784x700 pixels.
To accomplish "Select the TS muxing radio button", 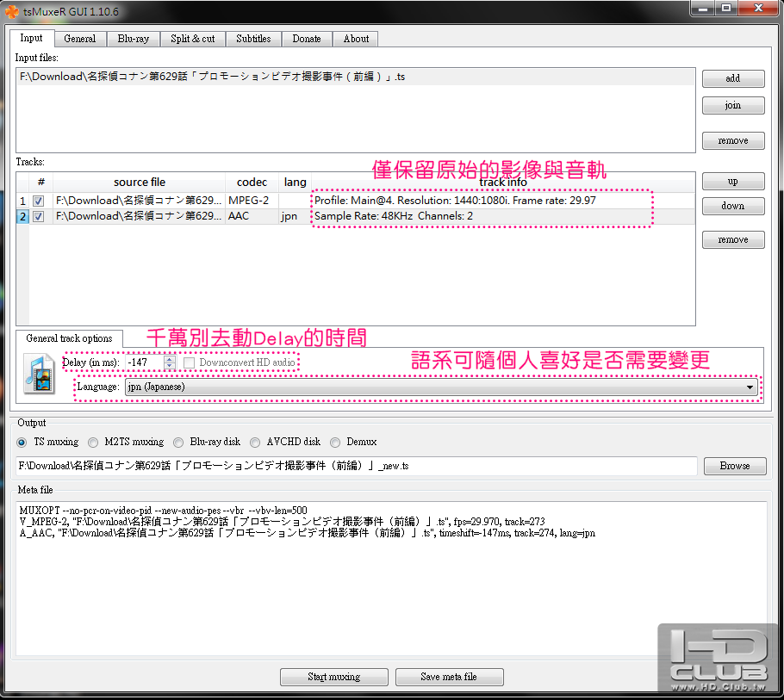I will click(22, 443).
